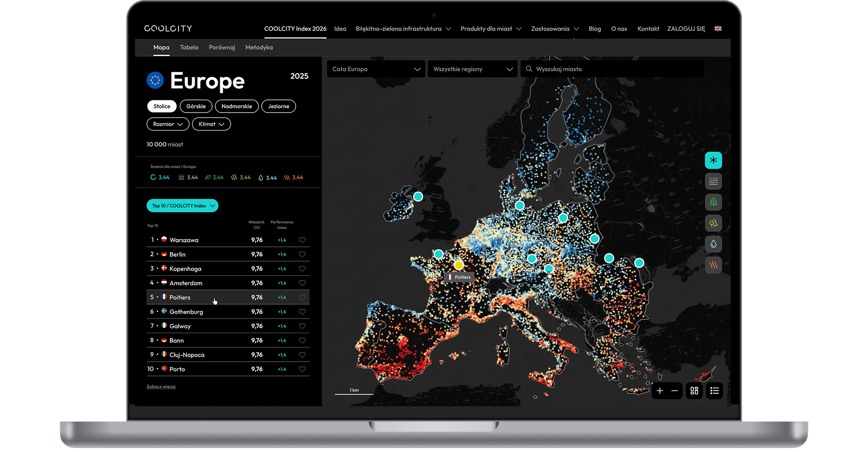Open COOLCITY Index 2026 nav item
The width and height of the screenshot is (868, 452).
click(x=295, y=28)
